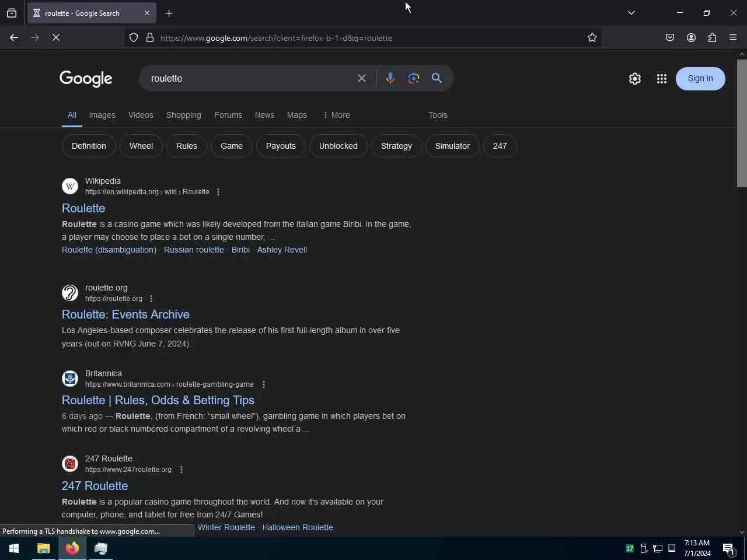Open the Firefox hamburger application menu
747x560 pixels.
coord(733,37)
